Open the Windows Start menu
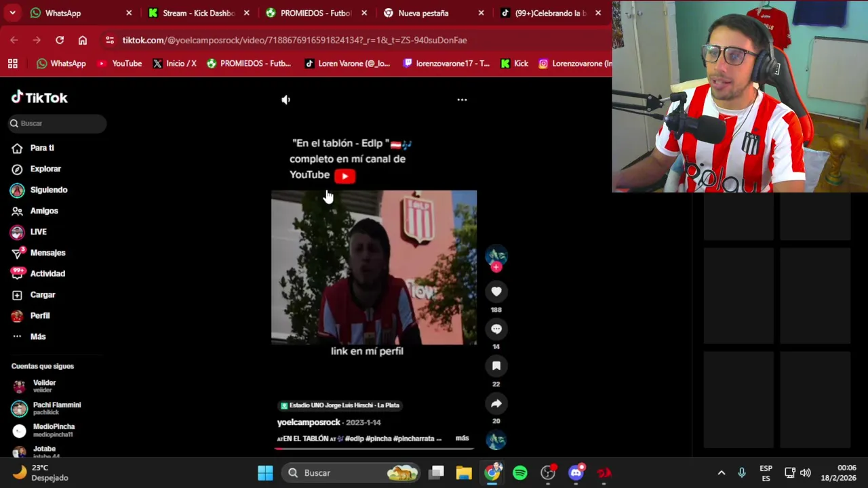The height and width of the screenshot is (488, 868). (265, 473)
